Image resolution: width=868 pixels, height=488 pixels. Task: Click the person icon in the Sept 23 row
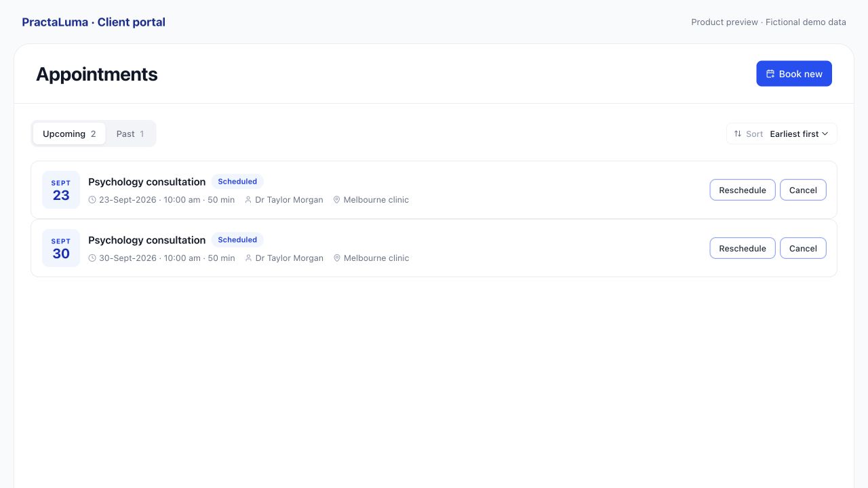click(248, 200)
